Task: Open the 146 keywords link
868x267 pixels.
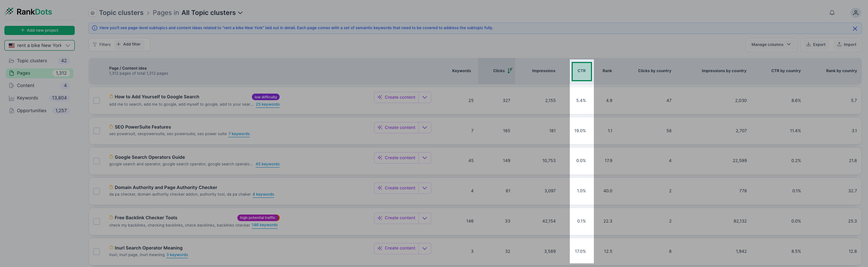Action: pyautogui.click(x=265, y=225)
